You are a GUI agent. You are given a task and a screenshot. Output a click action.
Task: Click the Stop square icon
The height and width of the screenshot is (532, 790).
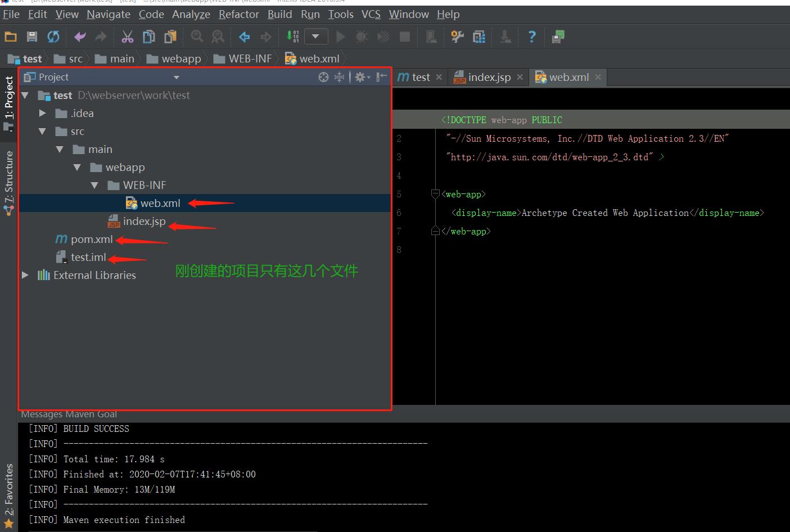(x=404, y=37)
